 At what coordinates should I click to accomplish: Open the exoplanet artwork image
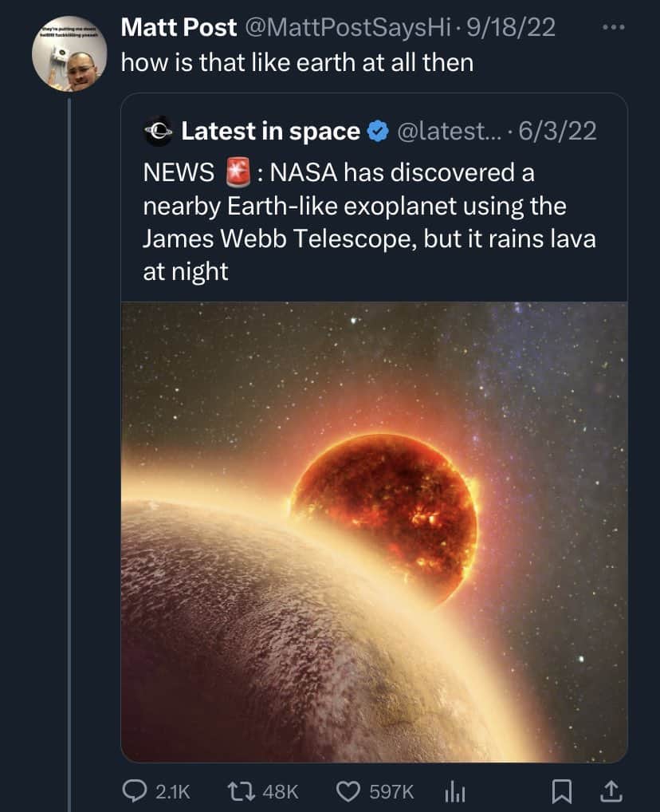pyautogui.click(x=374, y=530)
